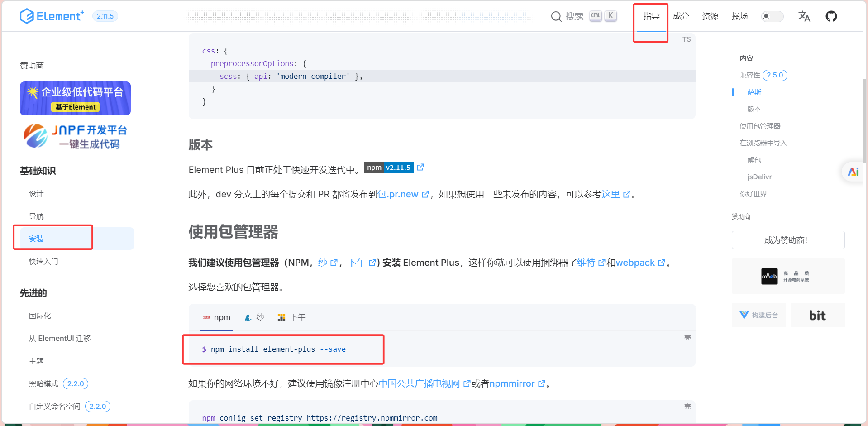Screen dimensions: 868x426
Task: Click the JNPF开发平台 sponsor banner
Action: click(75, 136)
